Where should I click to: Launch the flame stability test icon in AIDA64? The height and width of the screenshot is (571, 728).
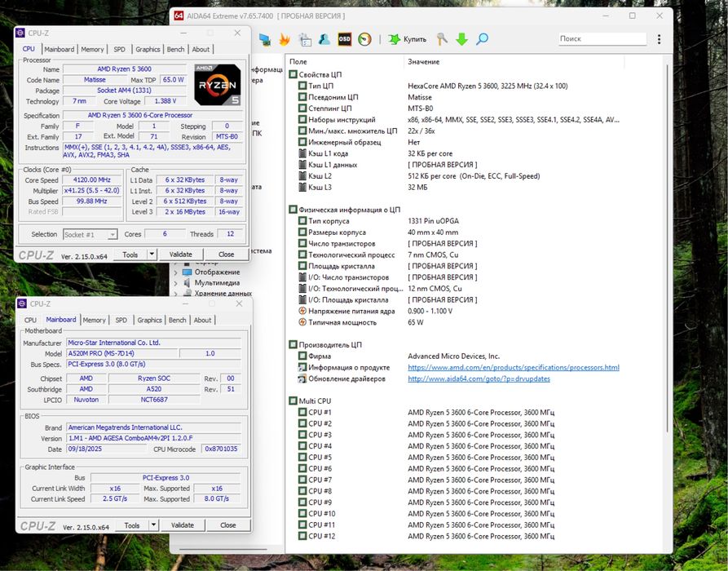point(285,39)
